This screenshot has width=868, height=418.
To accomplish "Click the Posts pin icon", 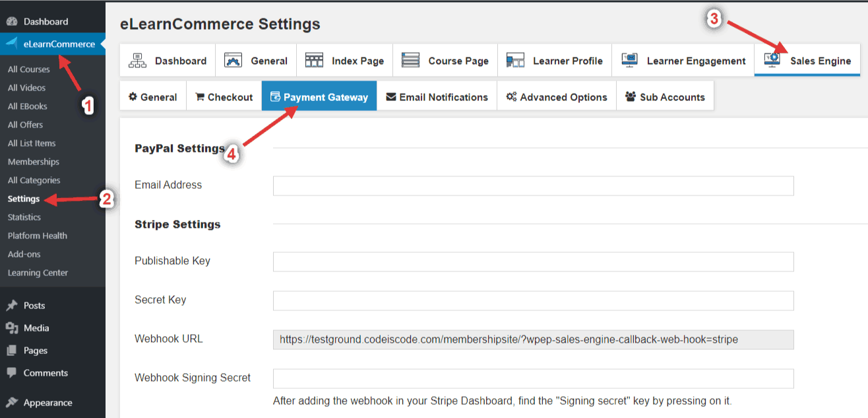I will [12, 306].
